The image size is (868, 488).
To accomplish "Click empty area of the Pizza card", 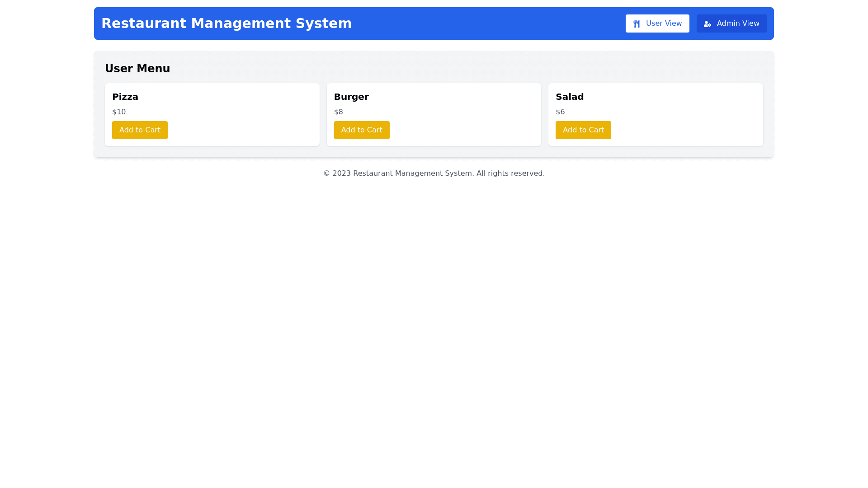I will (x=253, y=117).
